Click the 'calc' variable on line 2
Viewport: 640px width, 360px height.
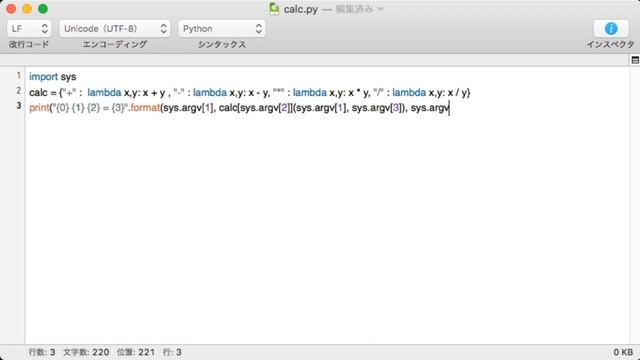click(x=38, y=93)
